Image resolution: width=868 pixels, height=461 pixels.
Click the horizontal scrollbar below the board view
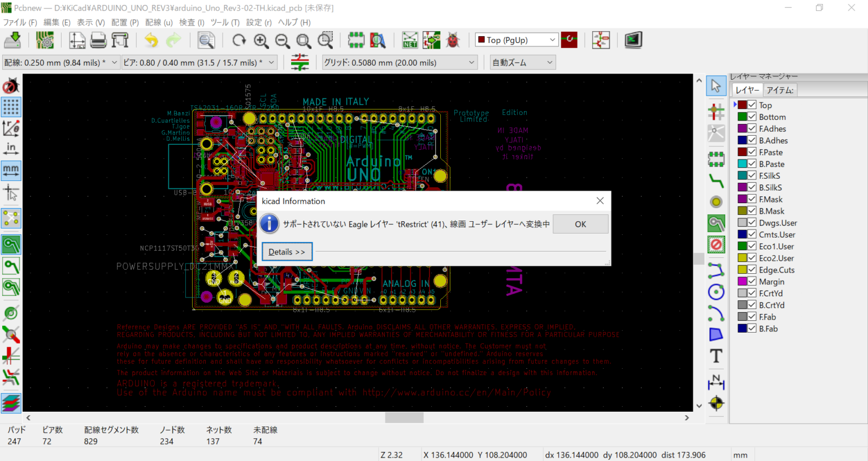(x=403, y=417)
